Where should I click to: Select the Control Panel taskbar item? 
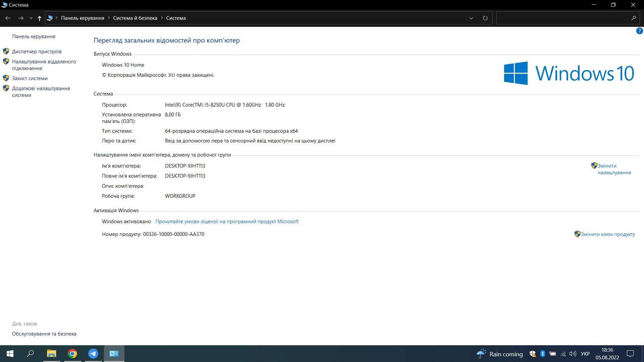coord(114,354)
